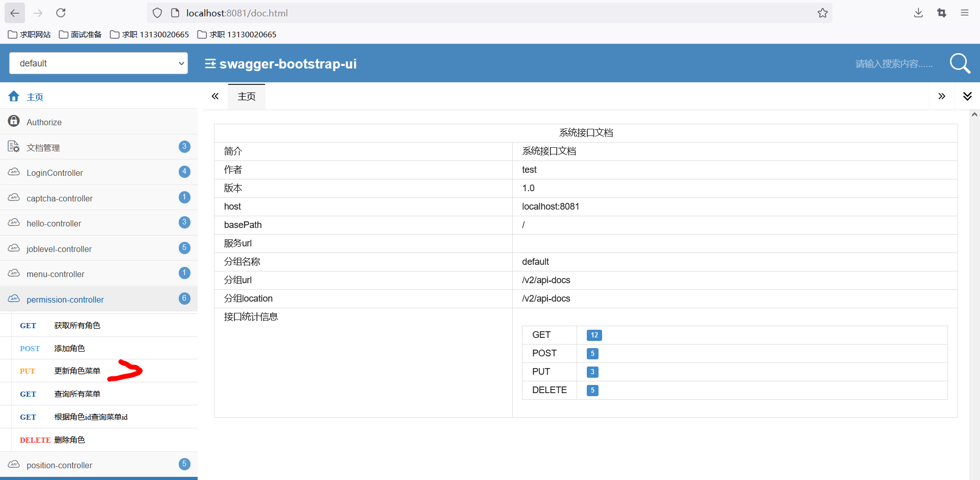This screenshot has height=480, width=980.
Task: Click the browser Back arrow
Action: (15, 13)
